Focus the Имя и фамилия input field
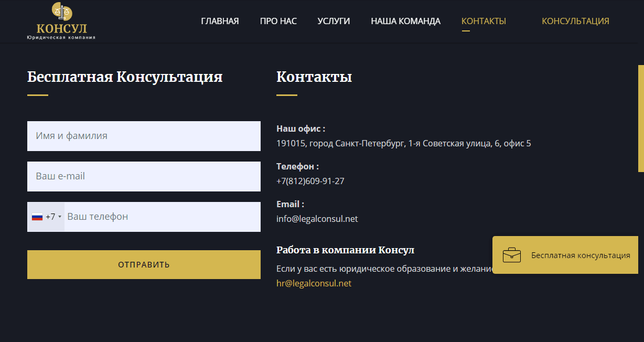Image resolution: width=644 pixels, height=342 pixels. 144,136
